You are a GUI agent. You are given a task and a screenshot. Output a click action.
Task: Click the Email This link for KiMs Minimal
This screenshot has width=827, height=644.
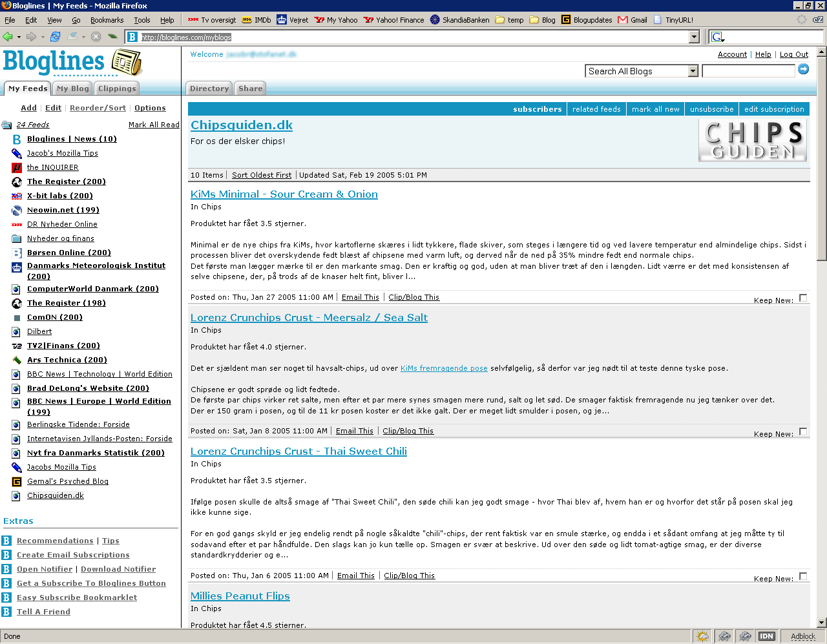pos(361,297)
